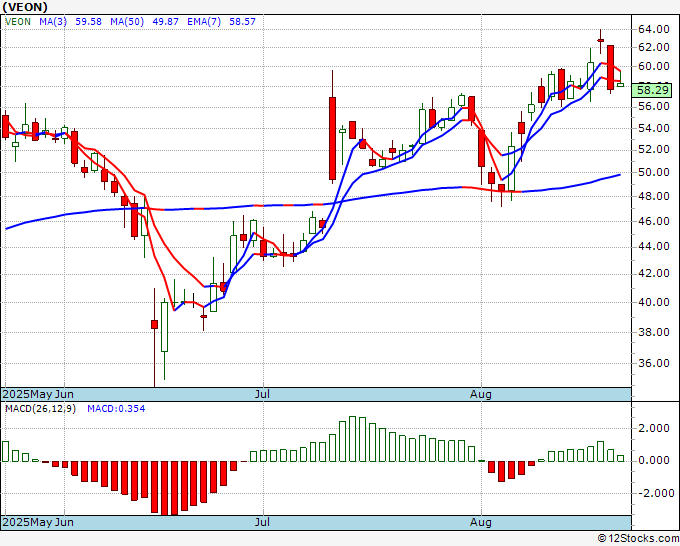Viewport: 680px width, 546px height.
Task: Click the 2025May Jun label on MACD axis
Action: (x=38, y=522)
